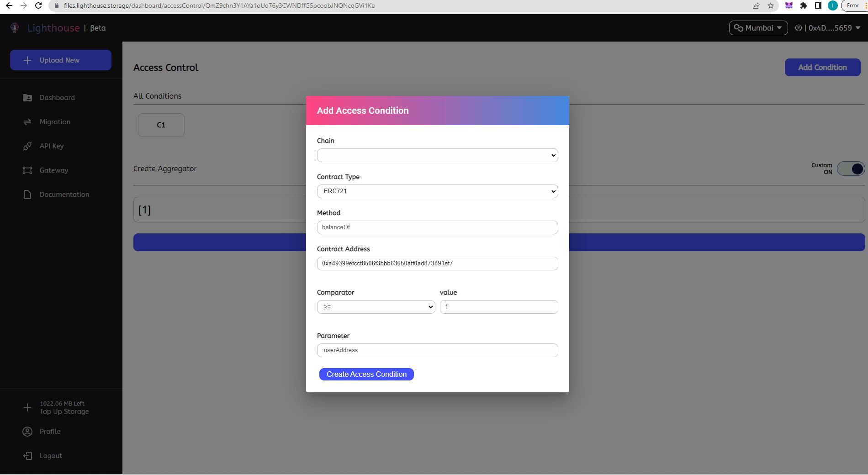Click the Error button in the browser toolbar
The image size is (868, 475).
point(852,5)
